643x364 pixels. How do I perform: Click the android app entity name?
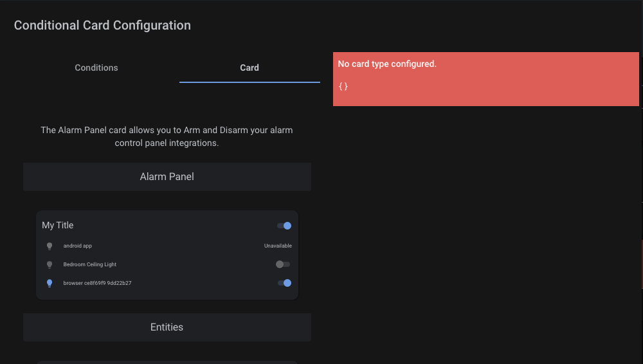(x=78, y=246)
